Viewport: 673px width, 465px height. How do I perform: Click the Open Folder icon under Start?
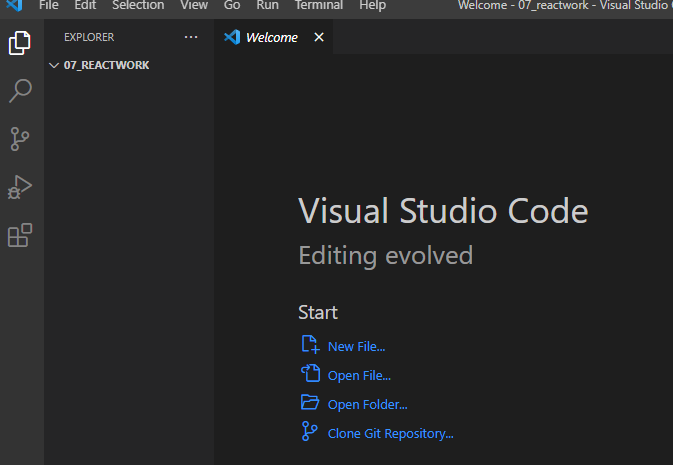[x=310, y=402]
